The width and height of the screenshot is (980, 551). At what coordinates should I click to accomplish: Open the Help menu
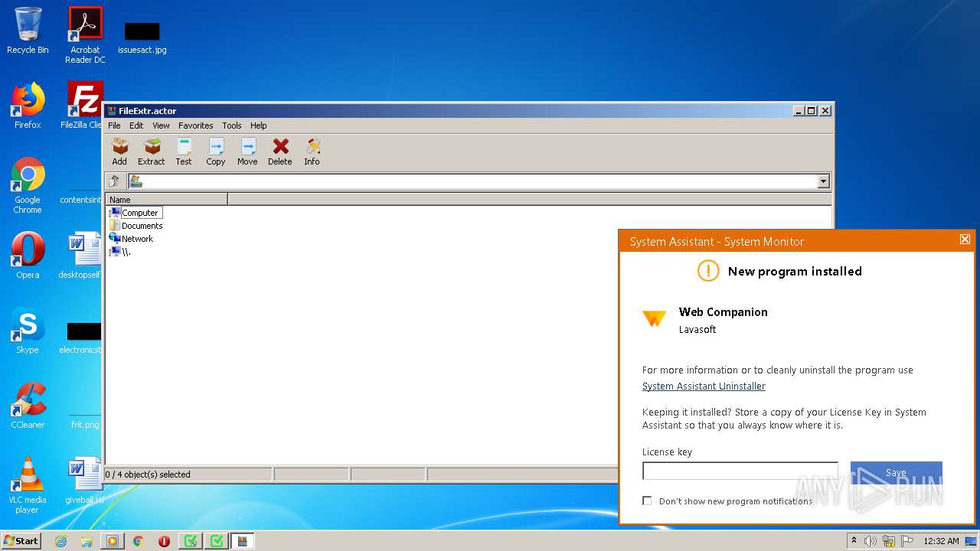pyautogui.click(x=259, y=126)
